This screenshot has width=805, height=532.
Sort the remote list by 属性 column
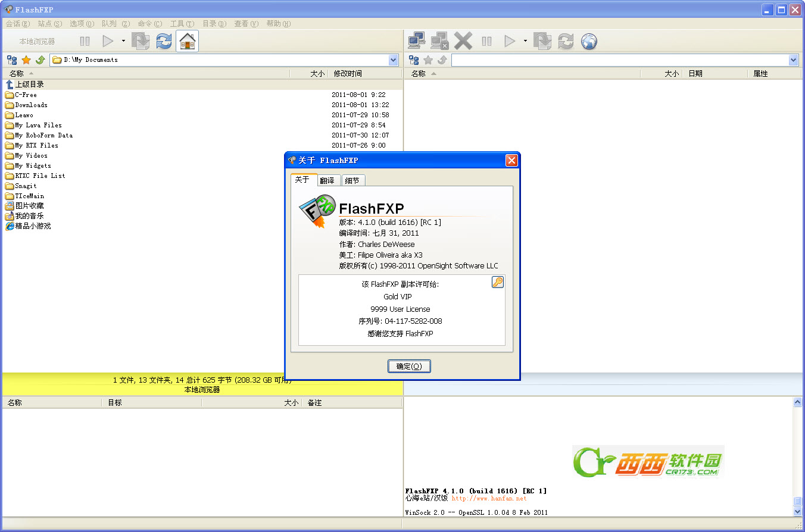click(773, 74)
